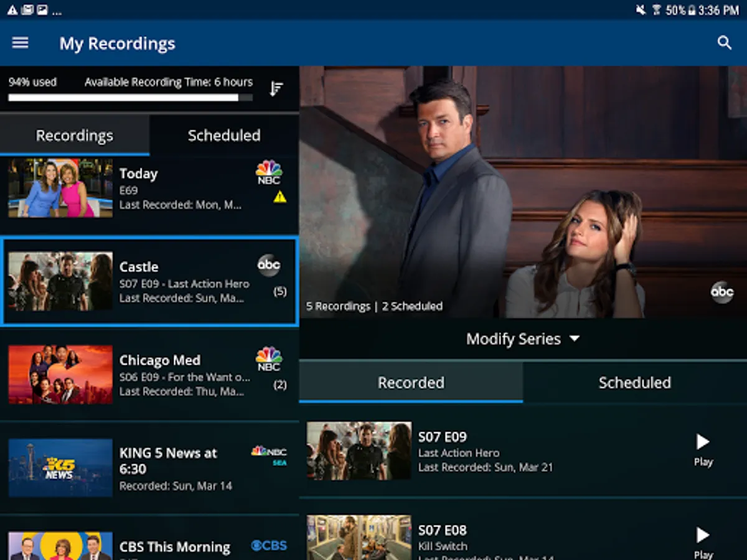The width and height of the screenshot is (747, 560).
Task: Expand the Modify Series dropdown
Action: 523,339
